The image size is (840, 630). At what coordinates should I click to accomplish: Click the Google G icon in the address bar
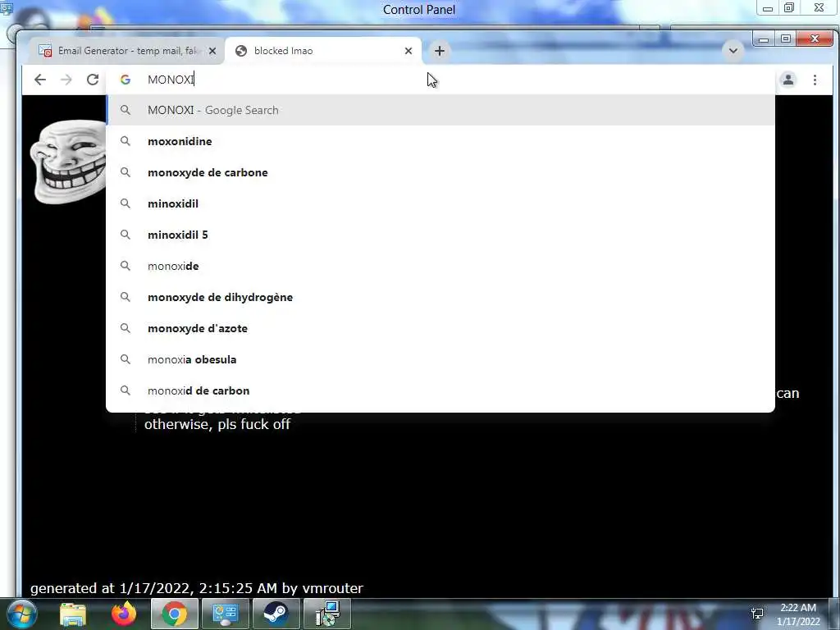(x=126, y=80)
